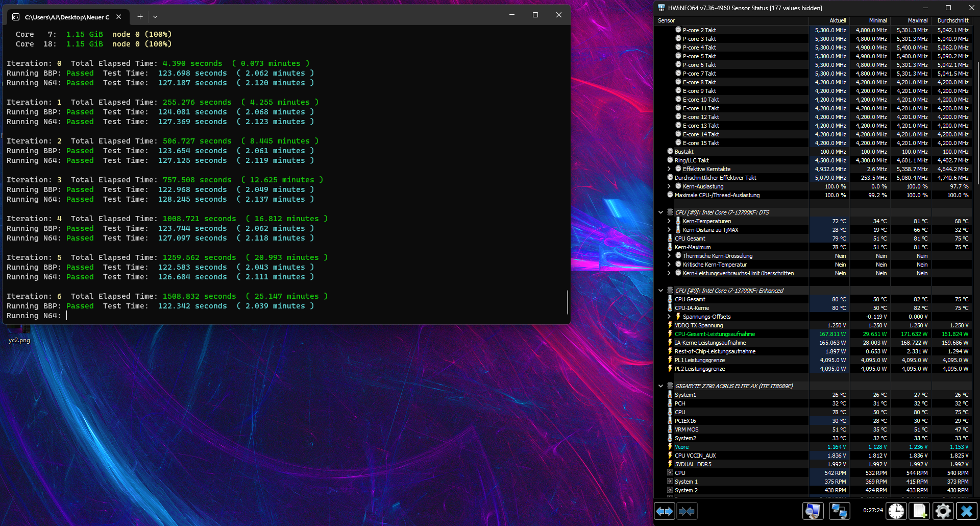980x526 pixels.
Task: Minimize the terminal window
Action: coord(512,15)
